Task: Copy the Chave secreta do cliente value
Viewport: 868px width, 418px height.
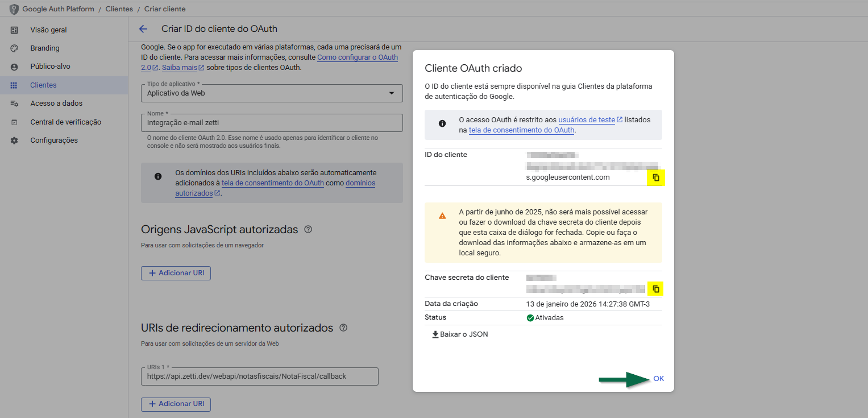Action: [655, 289]
